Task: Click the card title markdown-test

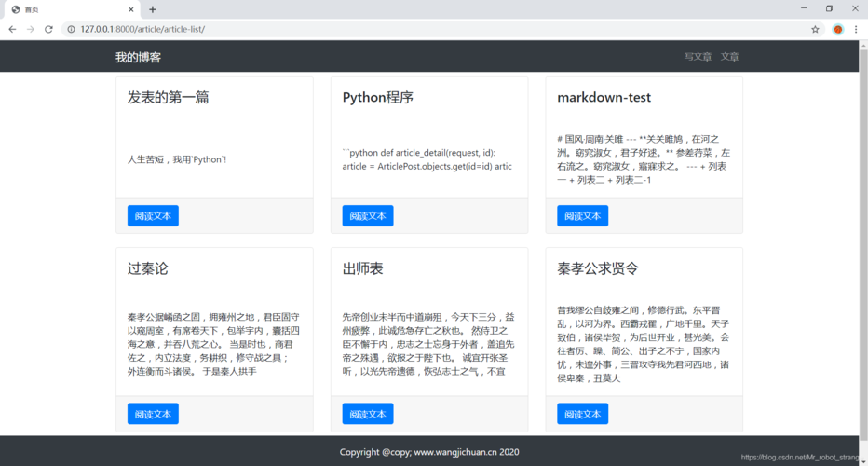Action: click(604, 98)
